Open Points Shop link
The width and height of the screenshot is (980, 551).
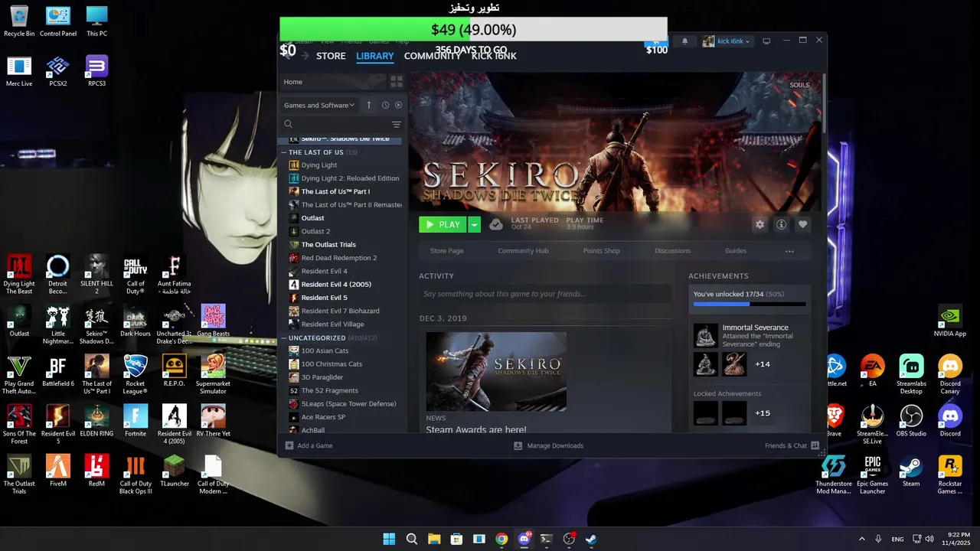(x=601, y=251)
